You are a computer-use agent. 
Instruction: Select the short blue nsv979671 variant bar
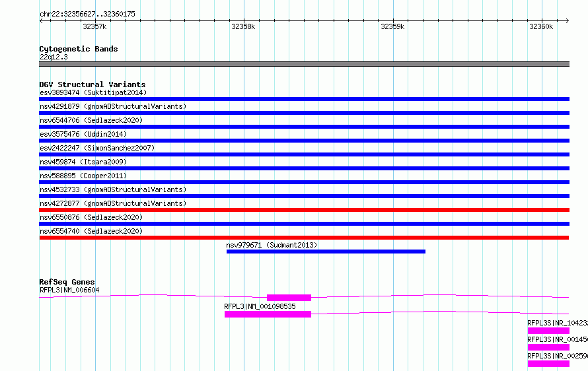[x=326, y=252]
